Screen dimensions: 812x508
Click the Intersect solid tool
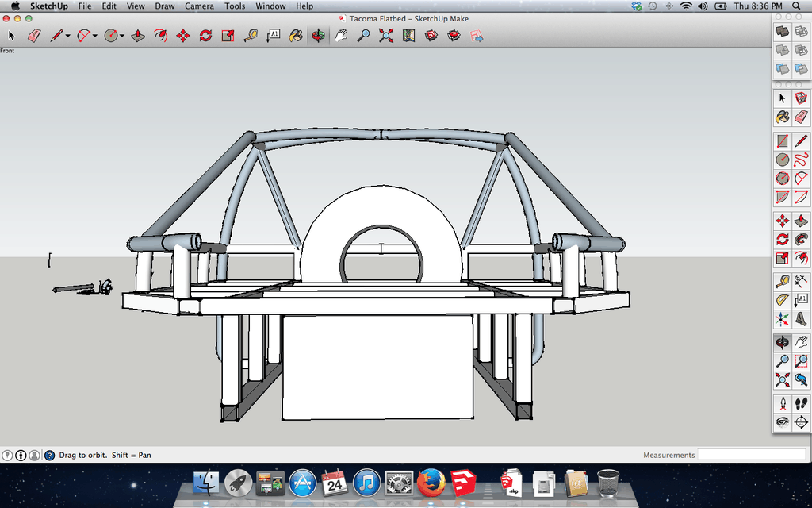point(801,32)
